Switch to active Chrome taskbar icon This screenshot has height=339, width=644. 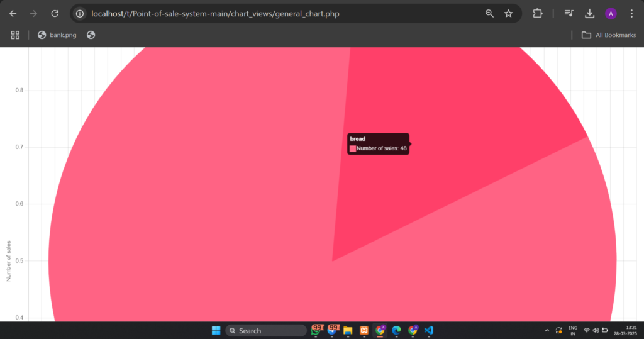tap(380, 330)
